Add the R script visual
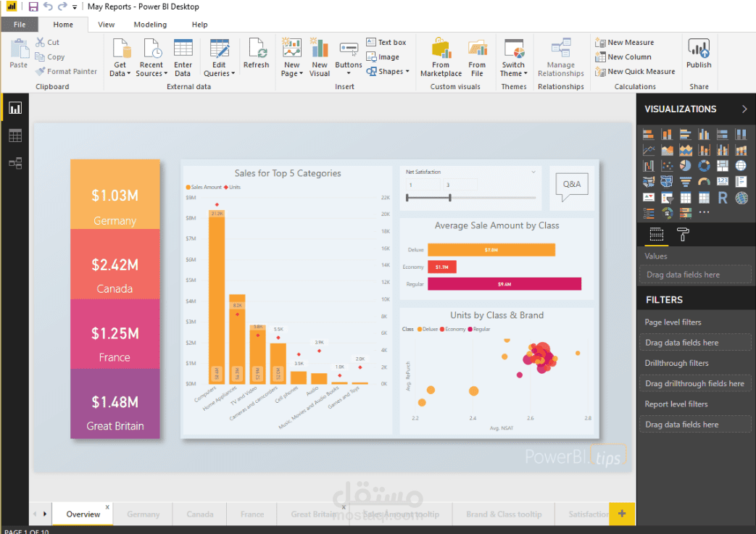756x534 pixels. click(722, 198)
